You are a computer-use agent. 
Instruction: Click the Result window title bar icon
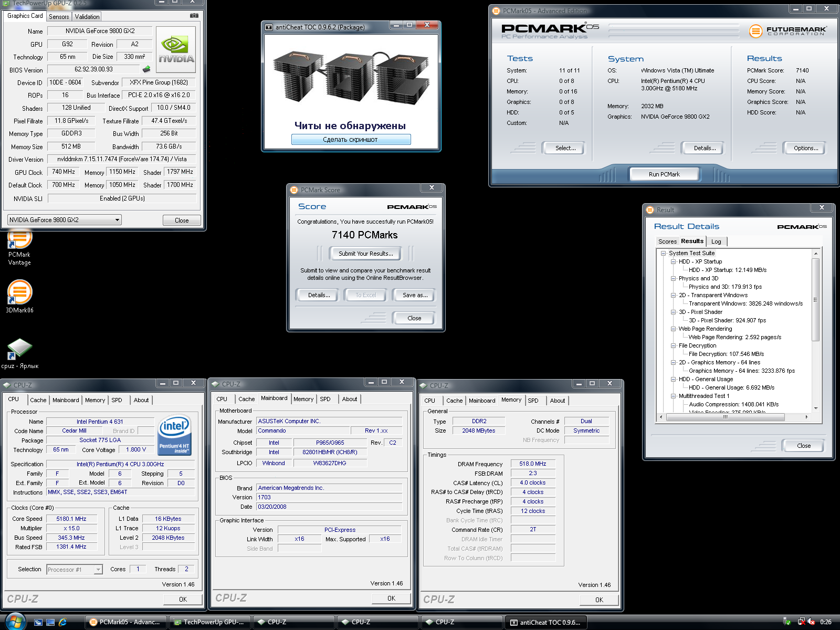click(650, 209)
